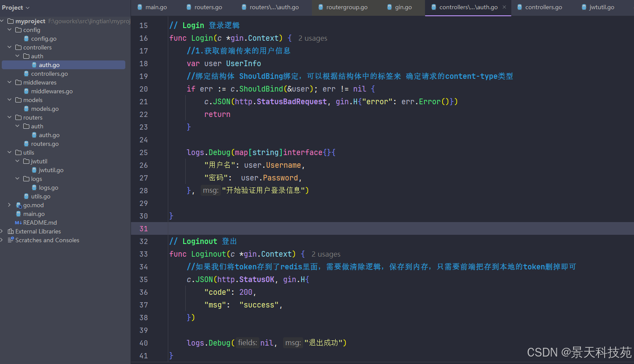The image size is (634, 364).
Task: Open models.go file
Action: click(45, 109)
